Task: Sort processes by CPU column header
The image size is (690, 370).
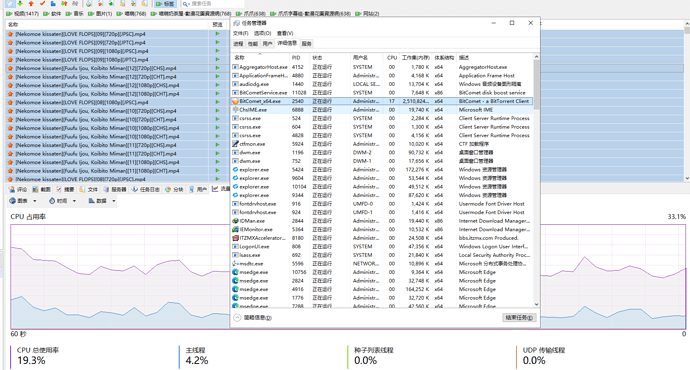Action: click(392, 58)
